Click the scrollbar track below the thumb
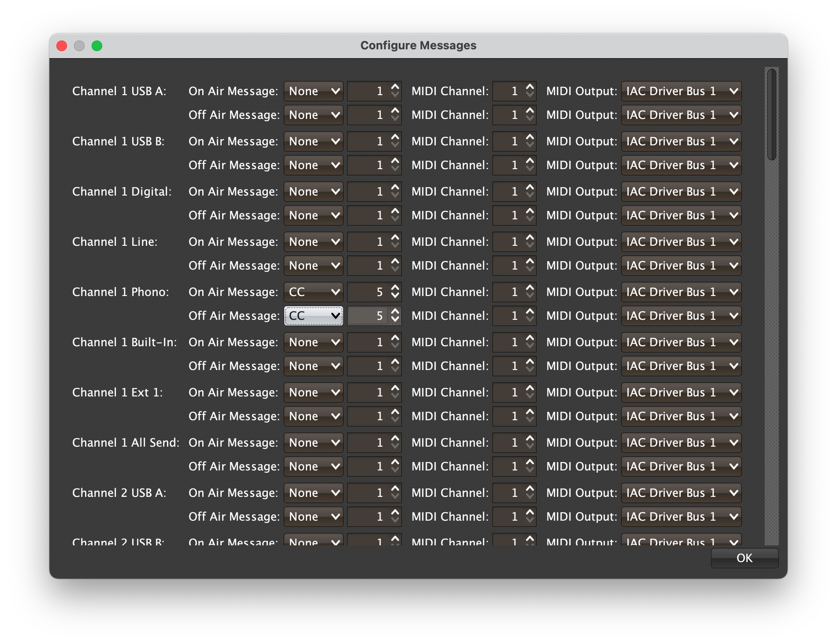The width and height of the screenshot is (837, 644). [x=771, y=352]
